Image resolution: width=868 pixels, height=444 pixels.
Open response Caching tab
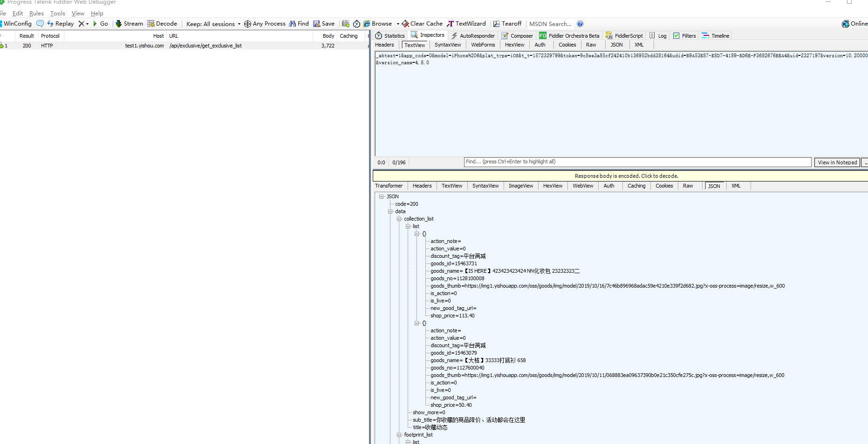pos(636,186)
